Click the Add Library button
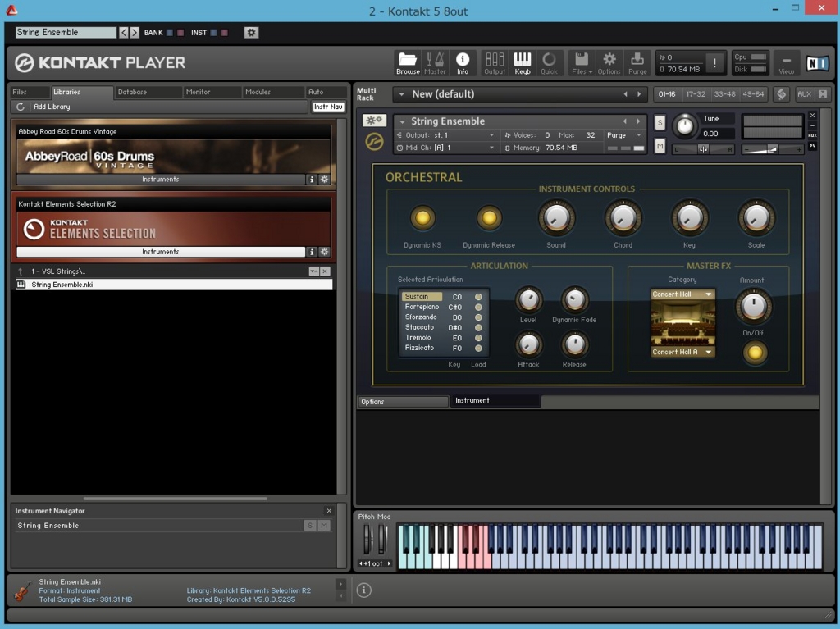840x629 pixels. point(52,107)
